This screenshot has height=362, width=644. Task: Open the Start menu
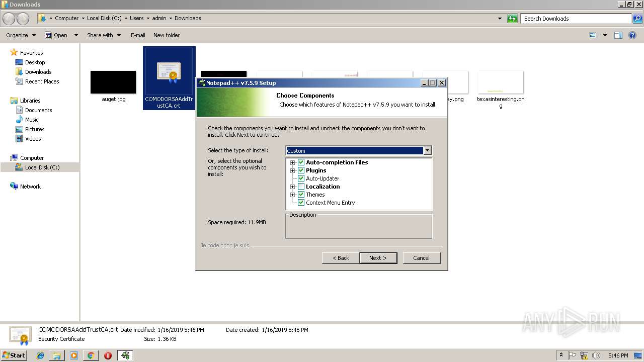coord(14,355)
